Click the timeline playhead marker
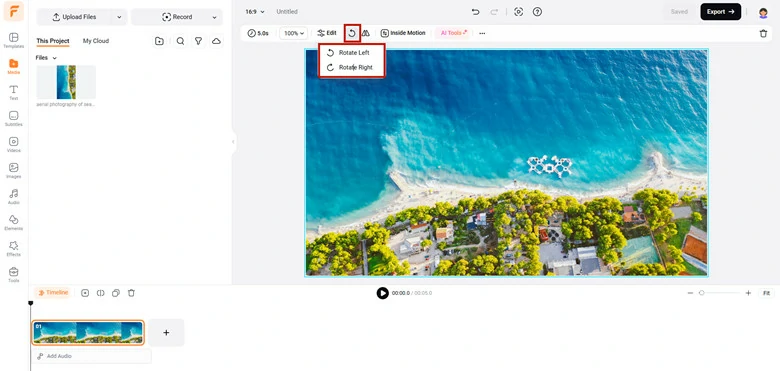Image resolution: width=780 pixels, height=371 pixels. tap(30, 303)
